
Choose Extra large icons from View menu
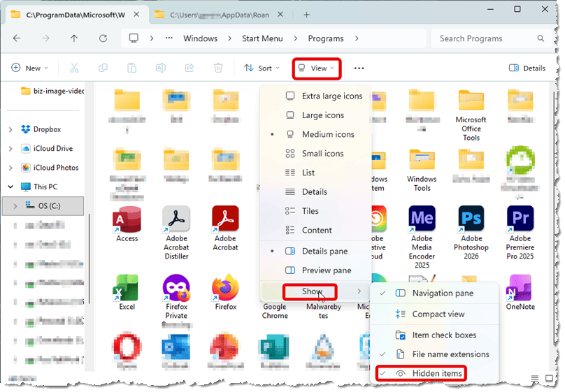(x=331, y=96)
